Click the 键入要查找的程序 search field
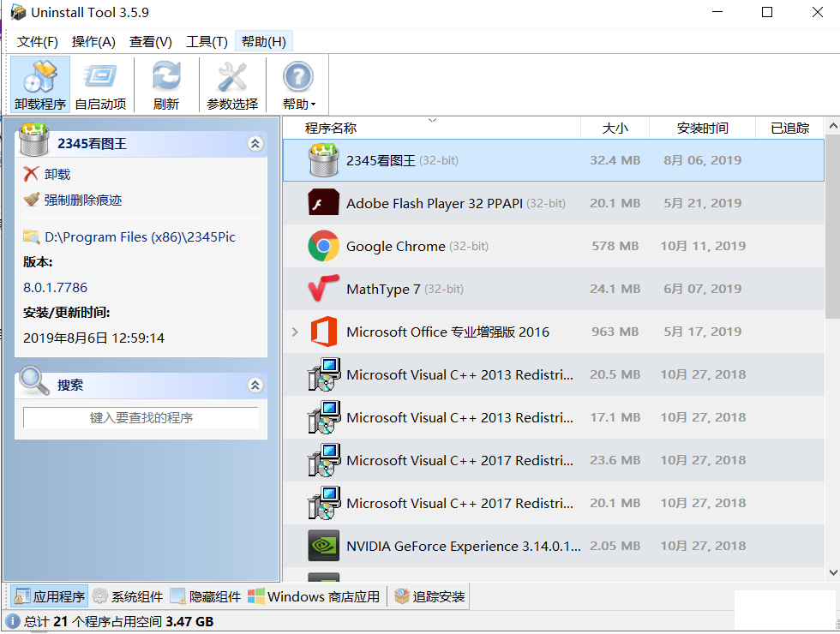Screen dimensions: 840x634 click(141, 418)
